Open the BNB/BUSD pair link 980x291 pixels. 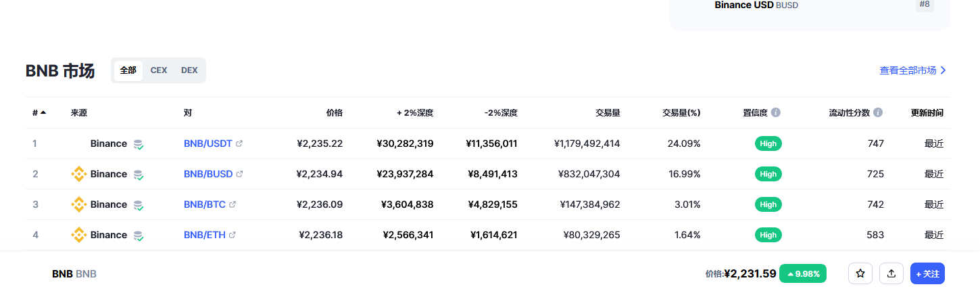tap(208, 174)
